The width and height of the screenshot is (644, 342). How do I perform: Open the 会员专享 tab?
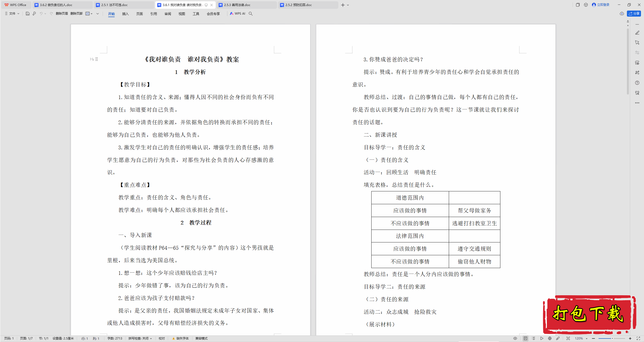click(213, 14)
